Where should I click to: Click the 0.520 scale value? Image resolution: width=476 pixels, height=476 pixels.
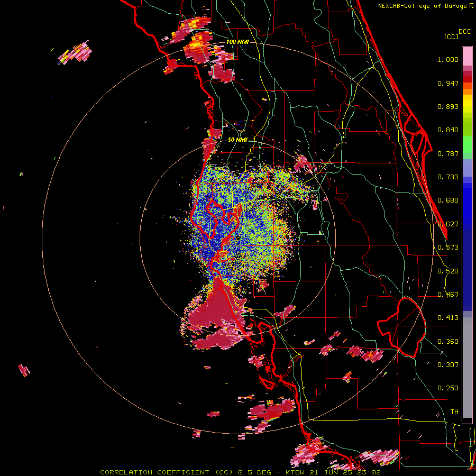tap(448, 271)
